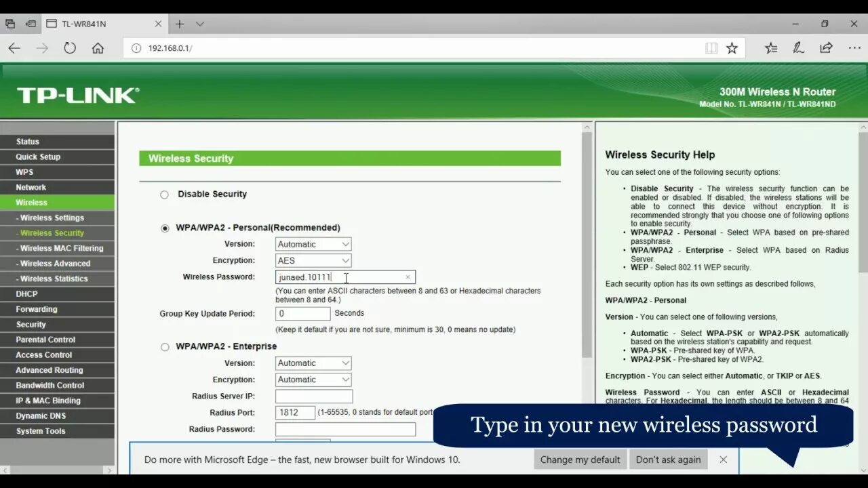The image size is (868, 488).
Task: Open WPS menu item
Action: point(57,172)
